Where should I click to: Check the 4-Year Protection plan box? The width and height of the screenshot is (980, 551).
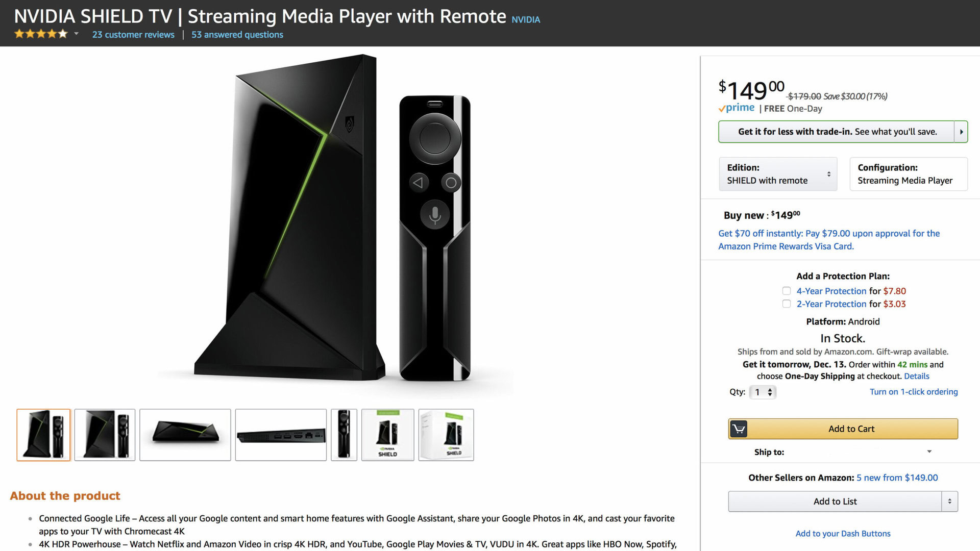click(787, 291)
